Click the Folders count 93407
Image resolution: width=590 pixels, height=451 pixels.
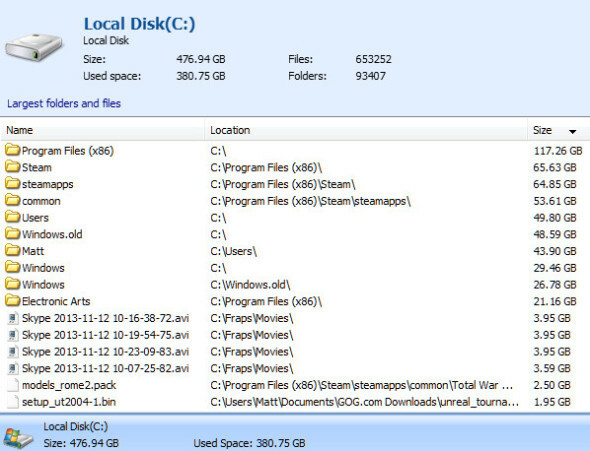tap(371, 76)
